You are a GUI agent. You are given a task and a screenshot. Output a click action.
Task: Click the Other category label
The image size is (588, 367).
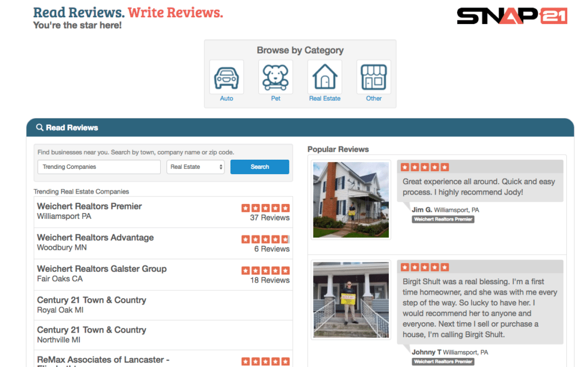click(374, 98)
